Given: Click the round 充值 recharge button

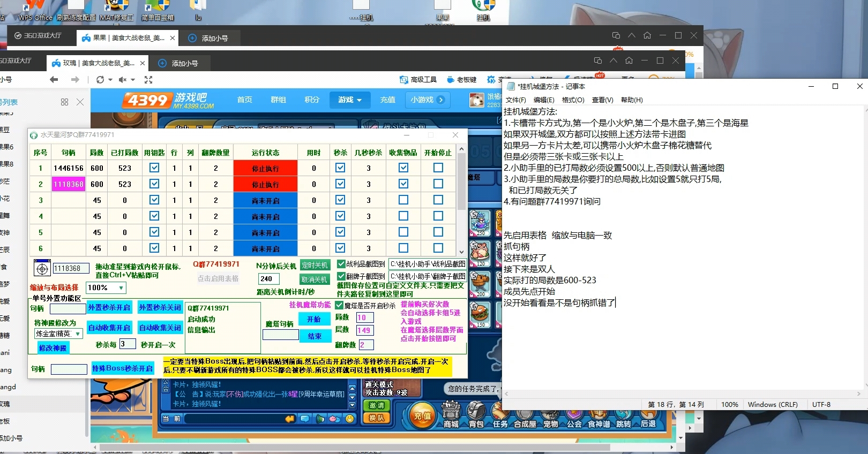Looking at the screenshot, I should pos(422,415).
